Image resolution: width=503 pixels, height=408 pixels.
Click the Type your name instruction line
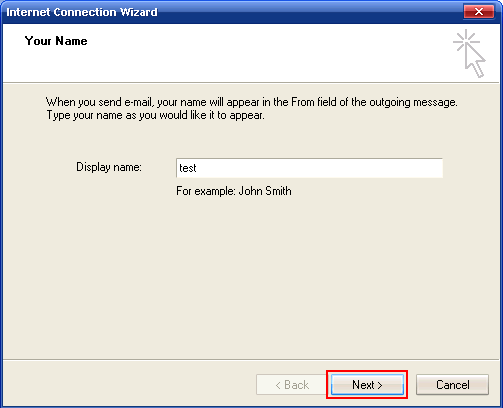click(x=155, y=115)
